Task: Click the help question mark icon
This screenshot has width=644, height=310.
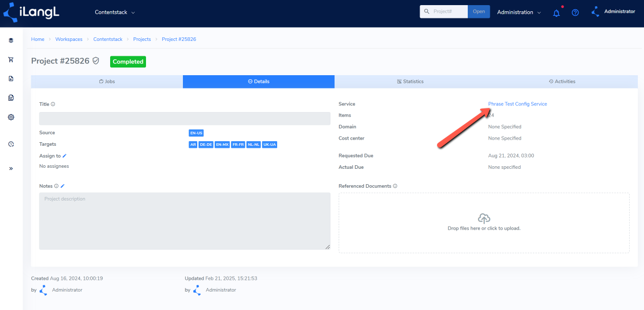Action: [575, 12]
